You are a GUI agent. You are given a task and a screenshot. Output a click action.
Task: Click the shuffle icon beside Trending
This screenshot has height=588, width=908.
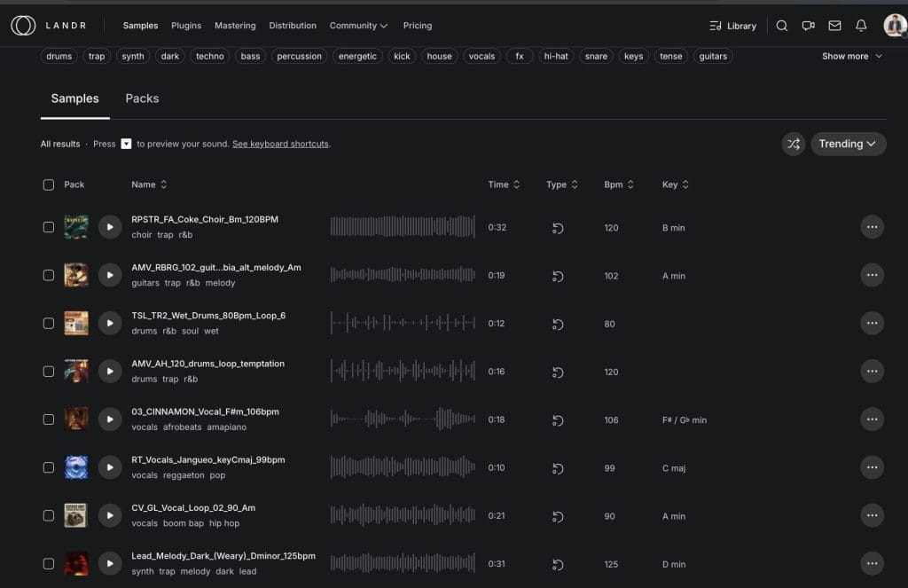tap(794, 144)
